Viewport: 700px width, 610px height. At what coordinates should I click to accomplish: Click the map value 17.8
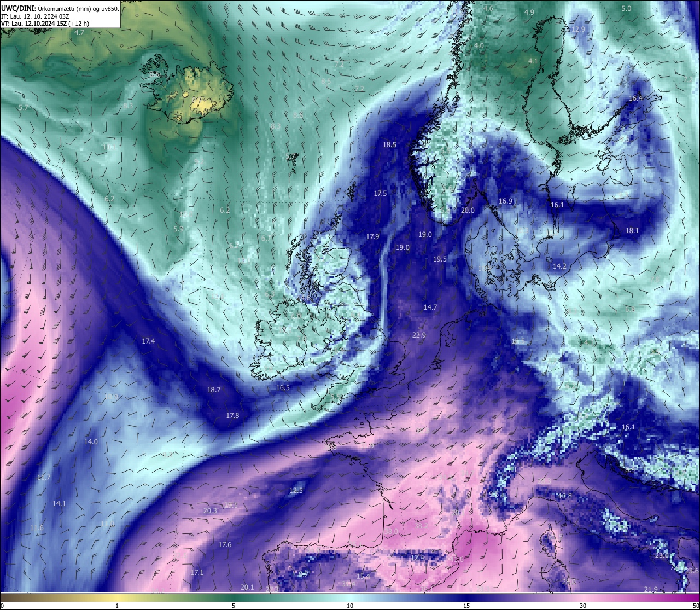(x=232, y=416)
